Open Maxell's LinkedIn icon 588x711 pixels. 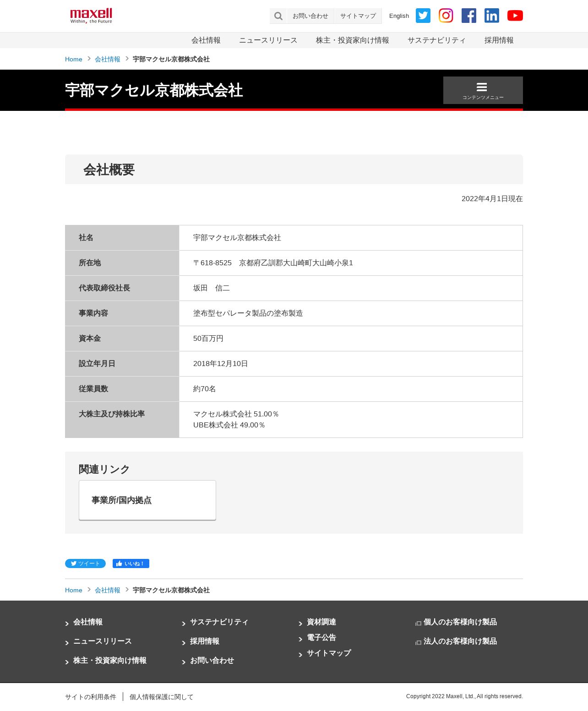tap(492, 16)
